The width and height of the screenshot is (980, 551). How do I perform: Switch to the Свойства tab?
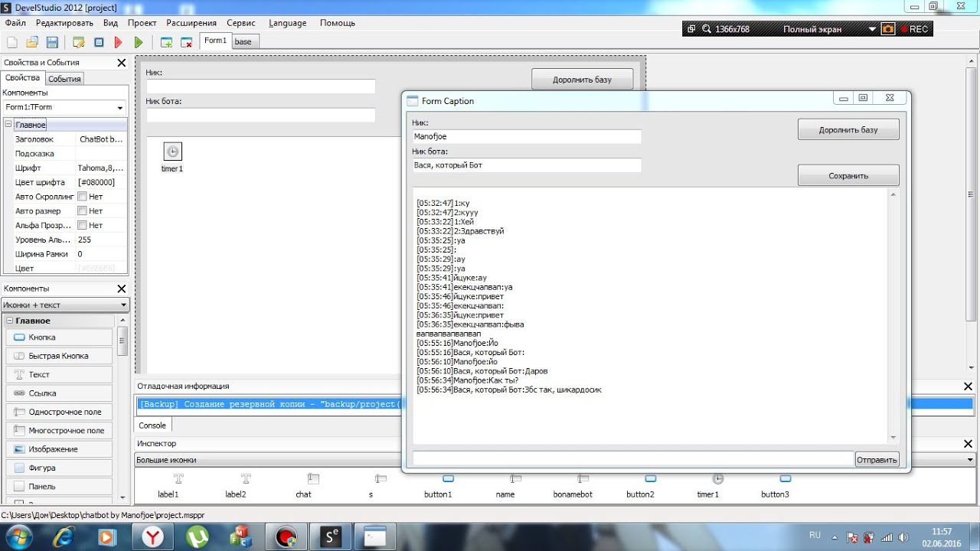point(23,78)
